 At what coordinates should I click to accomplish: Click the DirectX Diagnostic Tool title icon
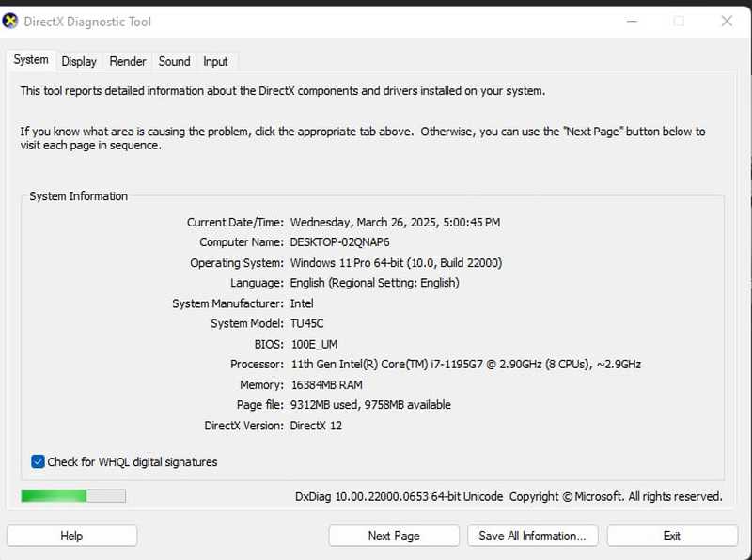[10, 21]
